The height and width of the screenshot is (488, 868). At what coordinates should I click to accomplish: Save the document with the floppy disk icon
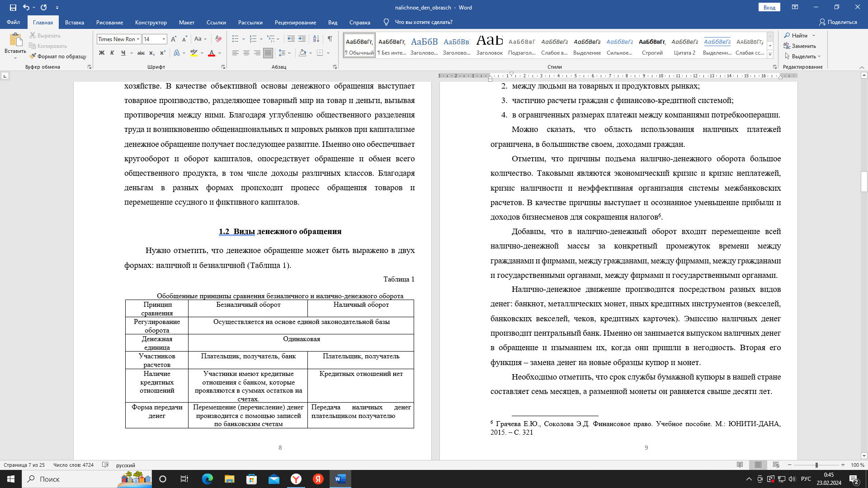tap(13, 8)
